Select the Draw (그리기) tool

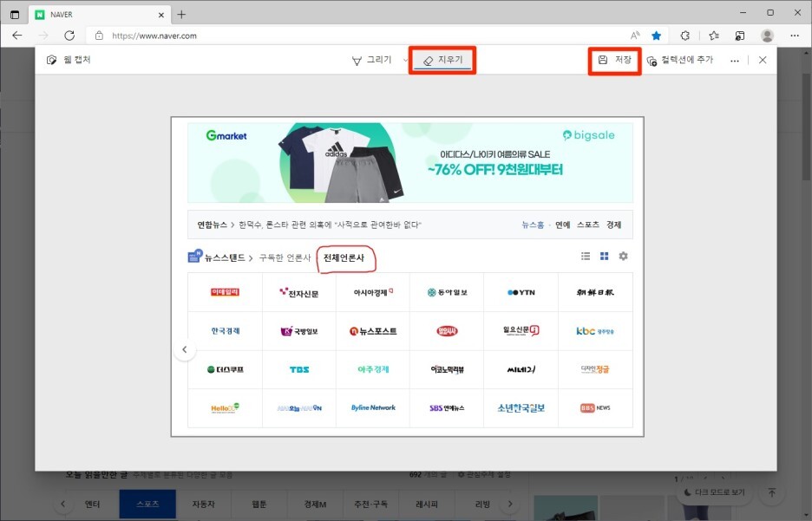[x=372, y=60]
